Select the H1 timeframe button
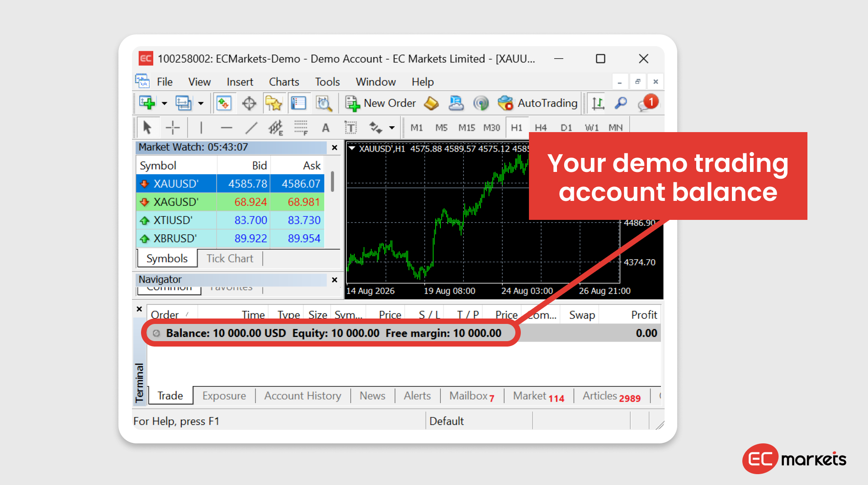 517,128
